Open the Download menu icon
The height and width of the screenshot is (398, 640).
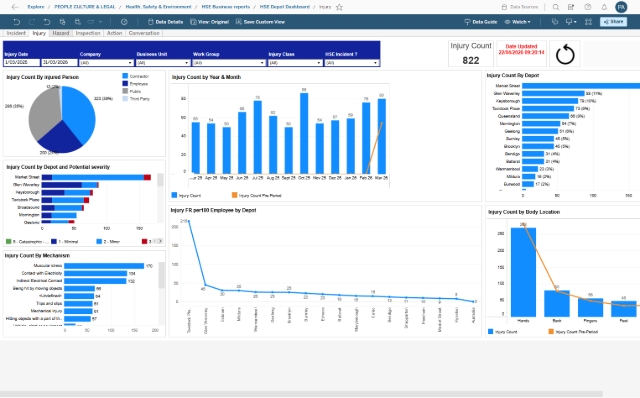tap(571, 22)
